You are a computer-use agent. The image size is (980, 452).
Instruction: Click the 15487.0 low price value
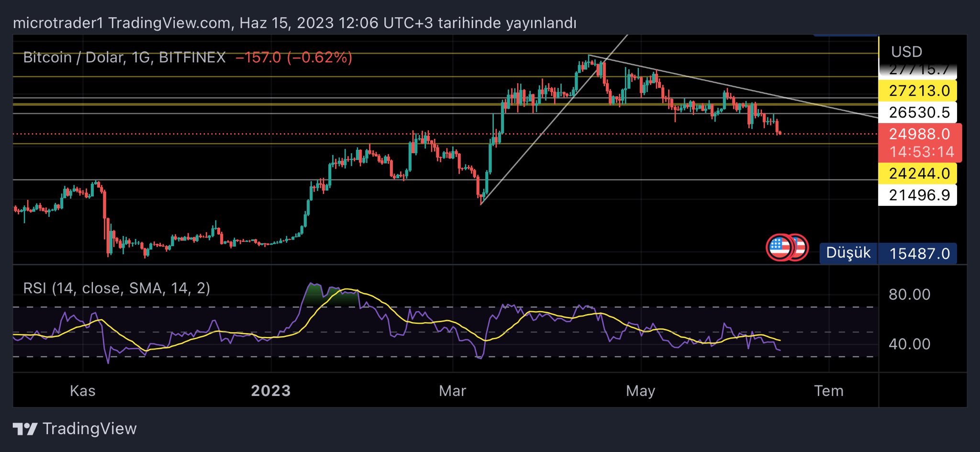[x=918, y=253]
